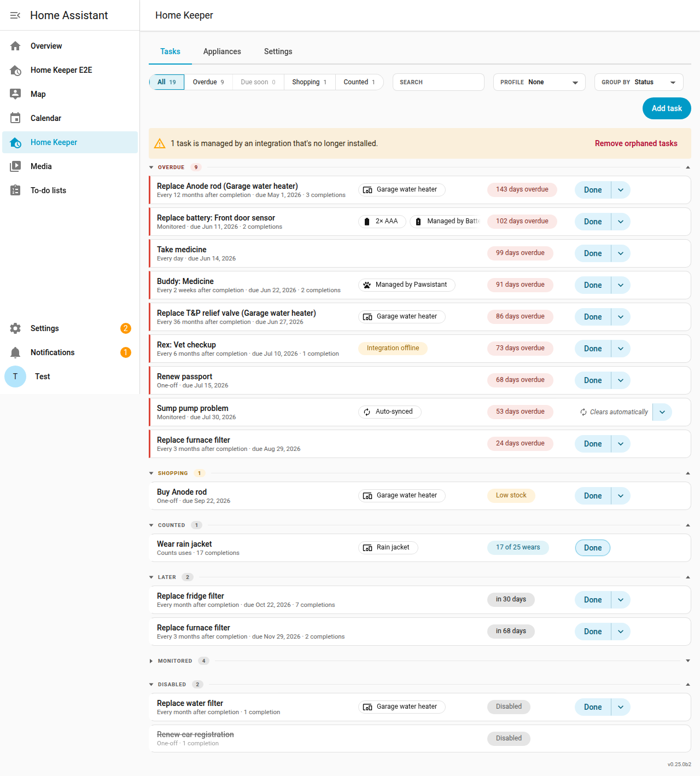Image resolution: width=700 pixels, height=776 pixels.
Task: Open the Group by Status dropdown
Action: (x=639, y=82)
